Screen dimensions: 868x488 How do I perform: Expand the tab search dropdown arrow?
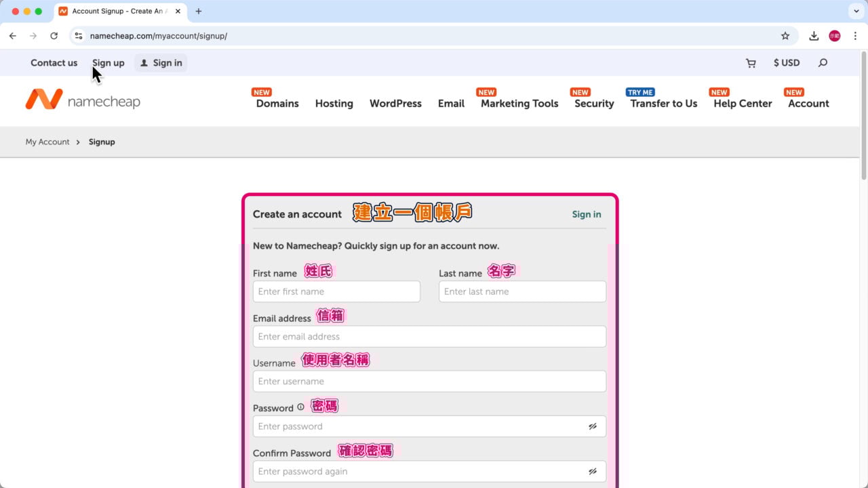(x=854, y=12)
